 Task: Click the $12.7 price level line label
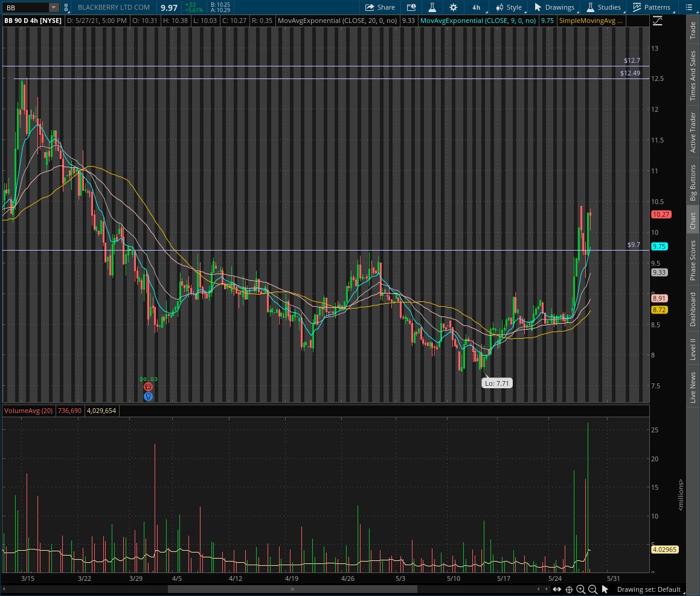pyautogui.click(x=632, y=60)
